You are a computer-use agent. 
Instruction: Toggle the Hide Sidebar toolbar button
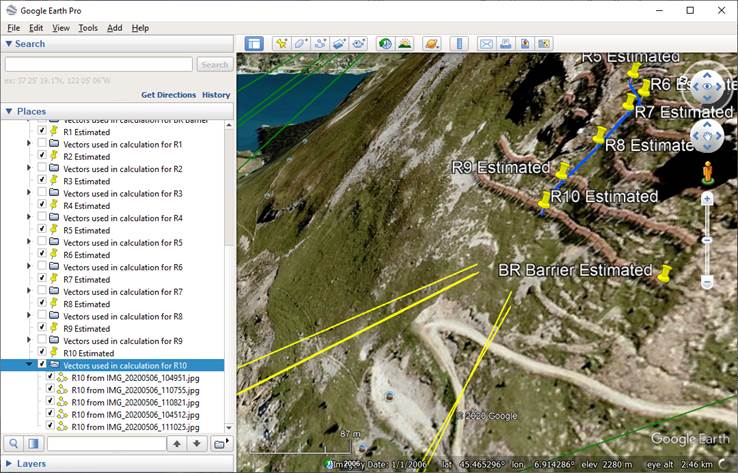pyautogui.click(x=254, y=44)
